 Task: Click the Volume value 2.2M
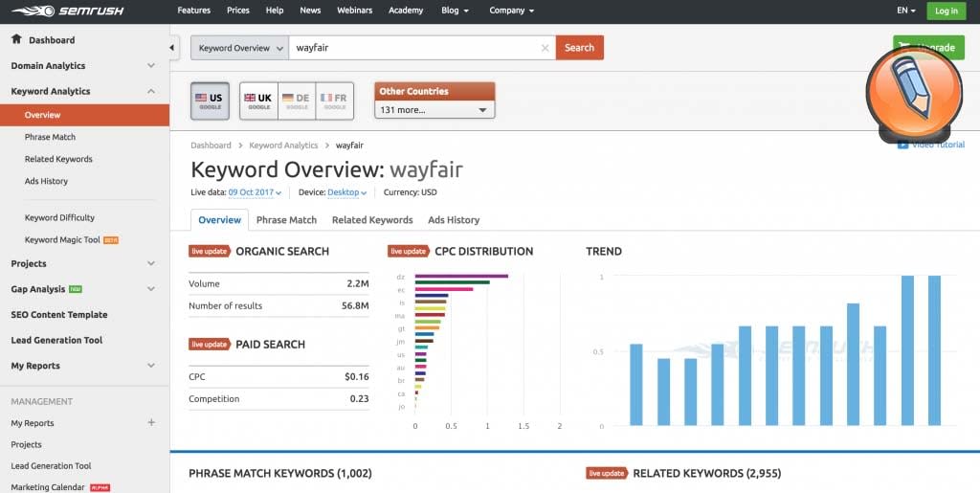(358, 283)
